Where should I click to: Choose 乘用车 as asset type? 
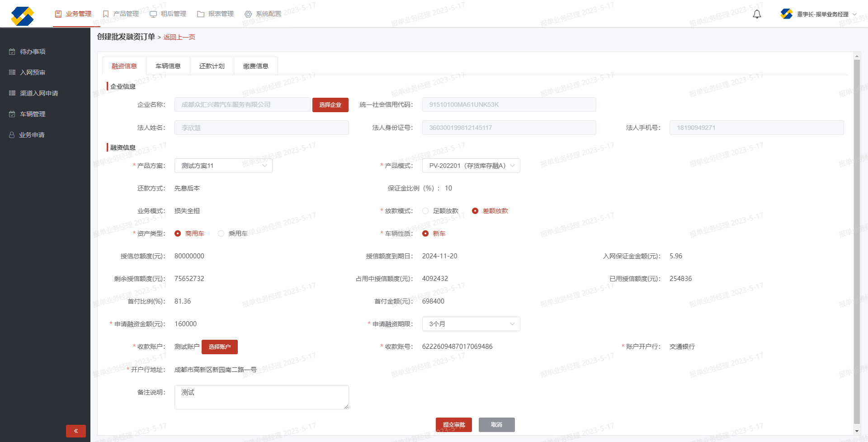pos(221,233)
